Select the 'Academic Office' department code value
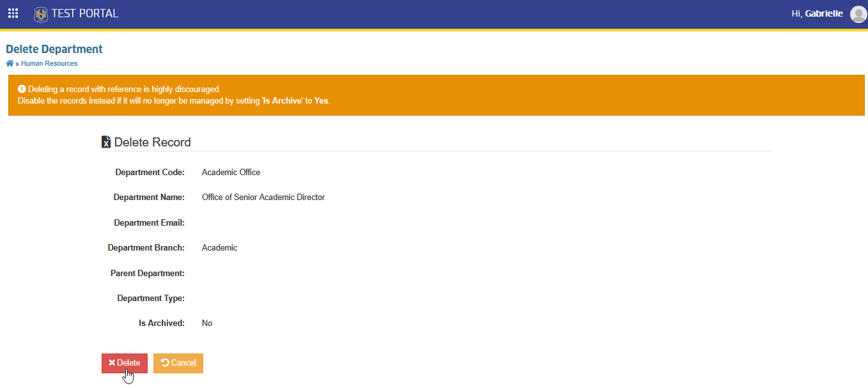 231,173
